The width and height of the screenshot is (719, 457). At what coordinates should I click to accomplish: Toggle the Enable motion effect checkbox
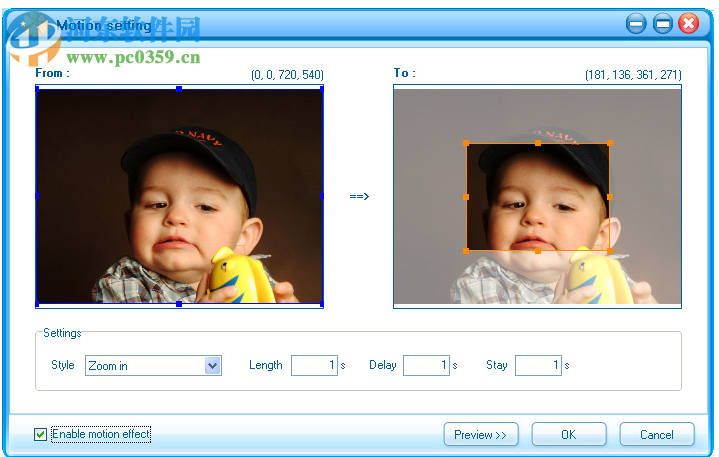(40, 434)
